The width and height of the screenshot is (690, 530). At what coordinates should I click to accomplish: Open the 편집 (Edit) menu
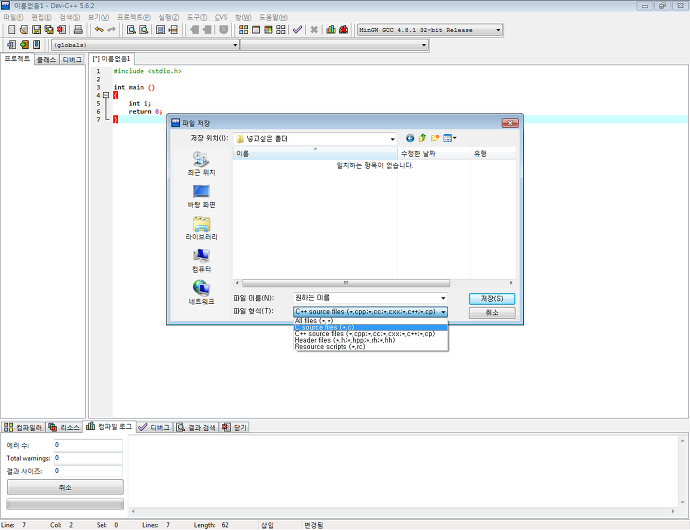click(41, 17)
